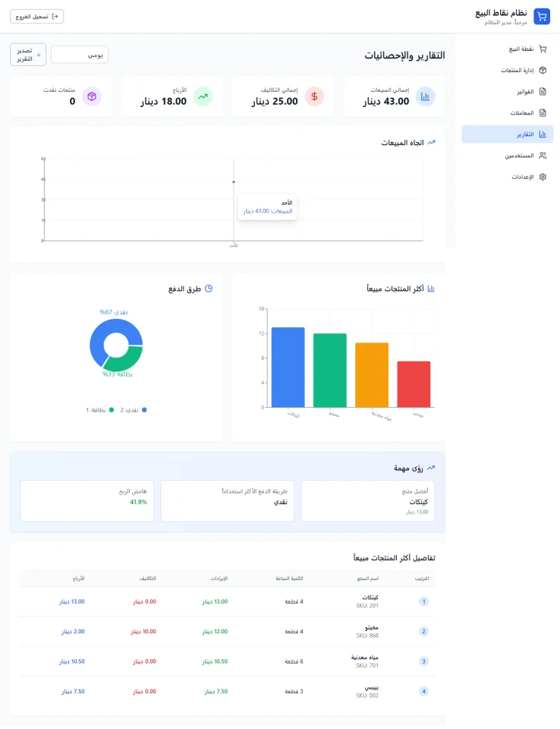This screenshot has height=729, width=560.
Task: Click the sales trend data point
Action: click(x=233, y=182)
